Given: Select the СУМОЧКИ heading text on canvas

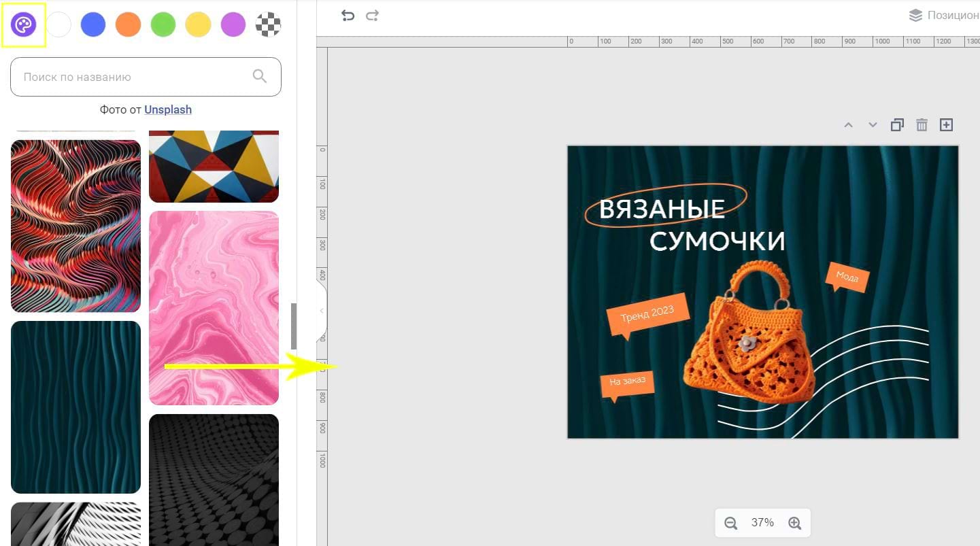Looking at the screenshot, I should point(717,241).
